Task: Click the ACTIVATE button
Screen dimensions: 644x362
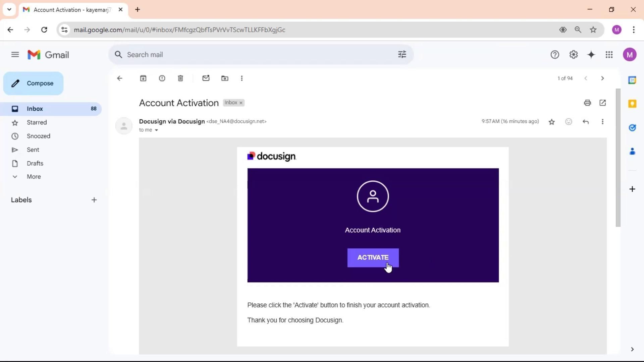Action: click(x=373, y=257)
